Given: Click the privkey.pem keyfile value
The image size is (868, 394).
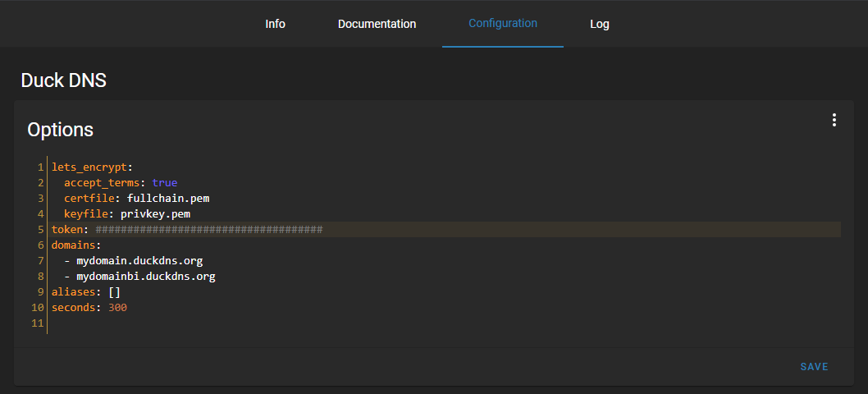Looking at the screenshot, I should pos(156,213).
